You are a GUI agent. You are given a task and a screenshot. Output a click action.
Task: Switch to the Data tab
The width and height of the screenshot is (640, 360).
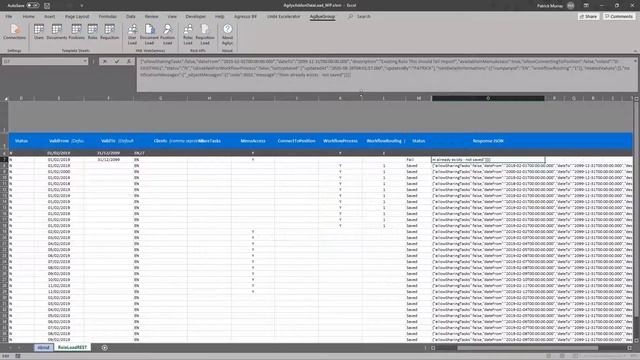click(x=131, y=16)
